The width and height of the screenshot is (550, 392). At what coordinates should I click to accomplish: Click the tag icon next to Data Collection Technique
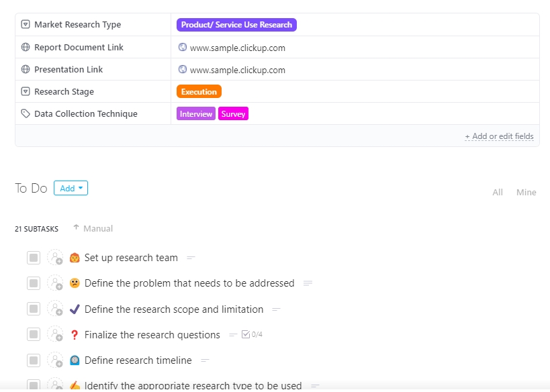pyautogui.click(x=24, y=113)
